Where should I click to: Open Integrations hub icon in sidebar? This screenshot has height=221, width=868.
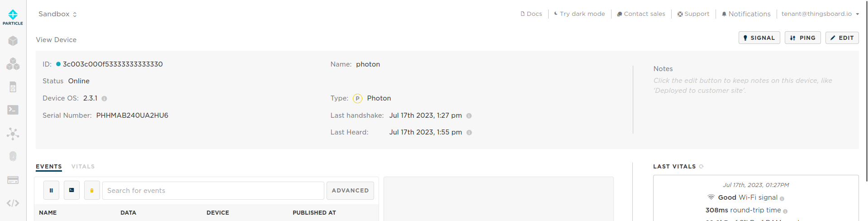pos(13,134)
